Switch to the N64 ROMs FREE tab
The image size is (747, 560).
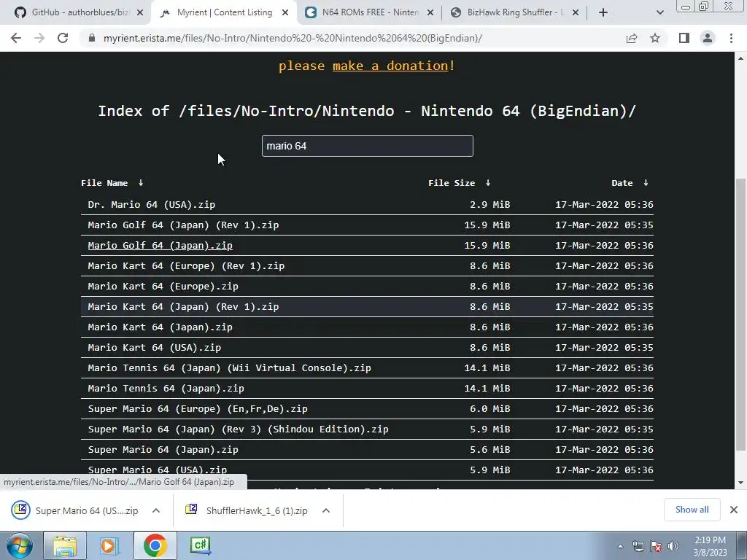point(369,13)
